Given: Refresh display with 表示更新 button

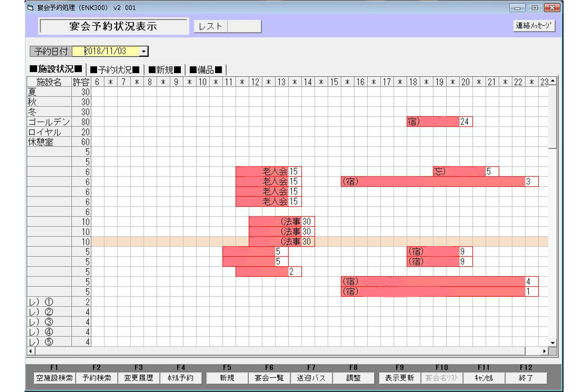Looking at the screenshot, I should click(399, 378).
